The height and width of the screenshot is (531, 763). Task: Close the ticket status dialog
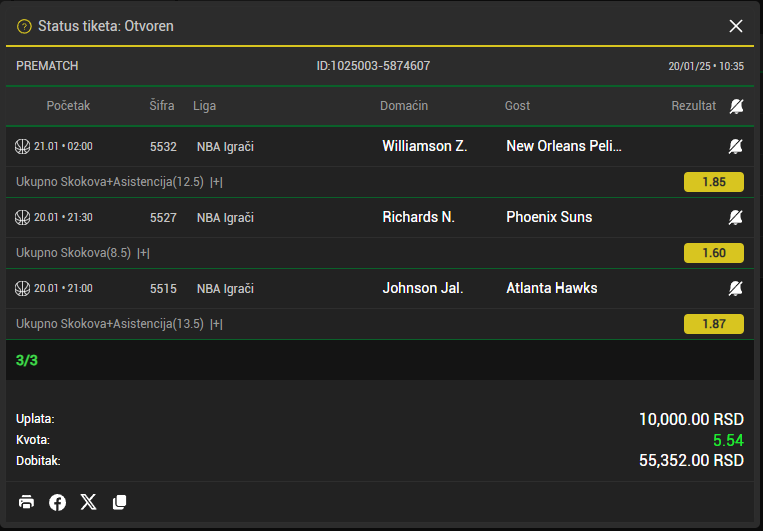point(736,26)
